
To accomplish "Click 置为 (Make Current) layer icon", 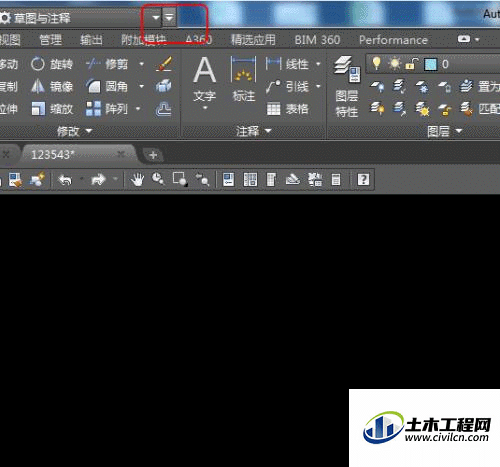I will tap(479, 87).
